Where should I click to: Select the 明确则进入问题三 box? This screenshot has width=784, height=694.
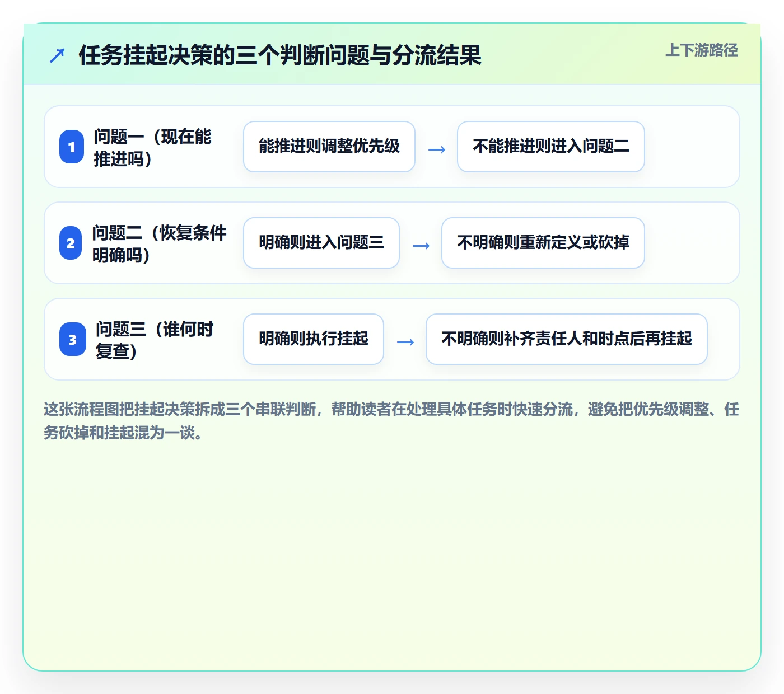pos(321,243)
